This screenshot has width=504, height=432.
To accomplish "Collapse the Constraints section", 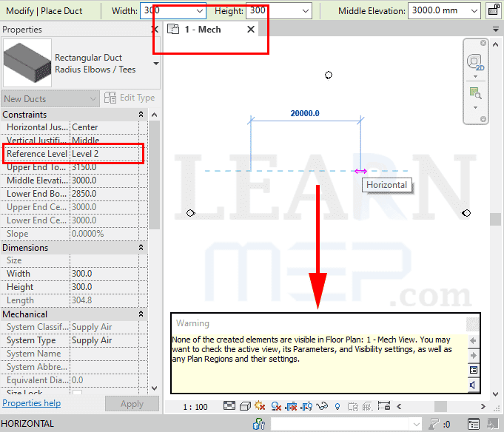I will [141, 115].
